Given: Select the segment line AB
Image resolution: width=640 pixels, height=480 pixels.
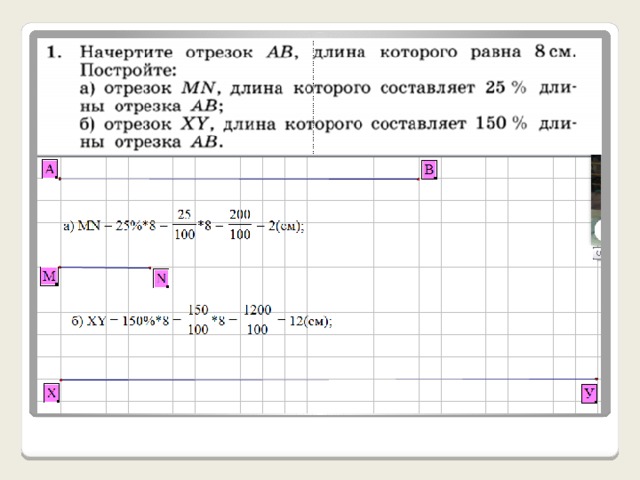Looking at the screenshot, I should (x=239, y=179).
